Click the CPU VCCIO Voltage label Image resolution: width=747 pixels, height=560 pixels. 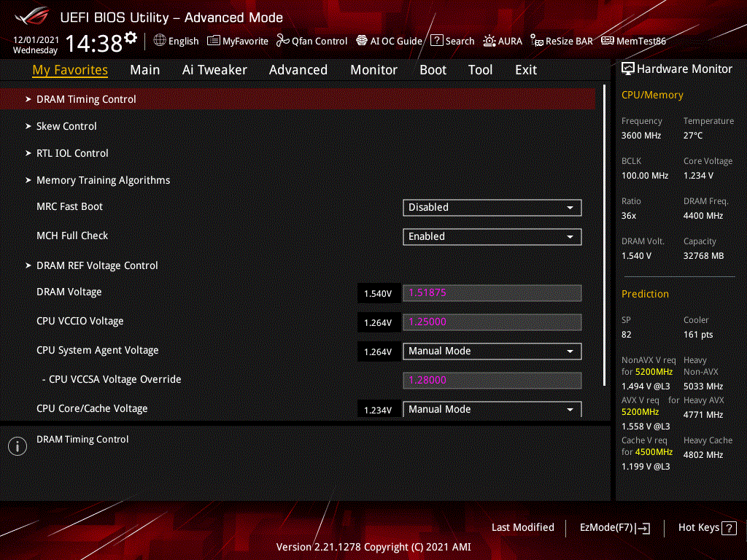point(80,321)
